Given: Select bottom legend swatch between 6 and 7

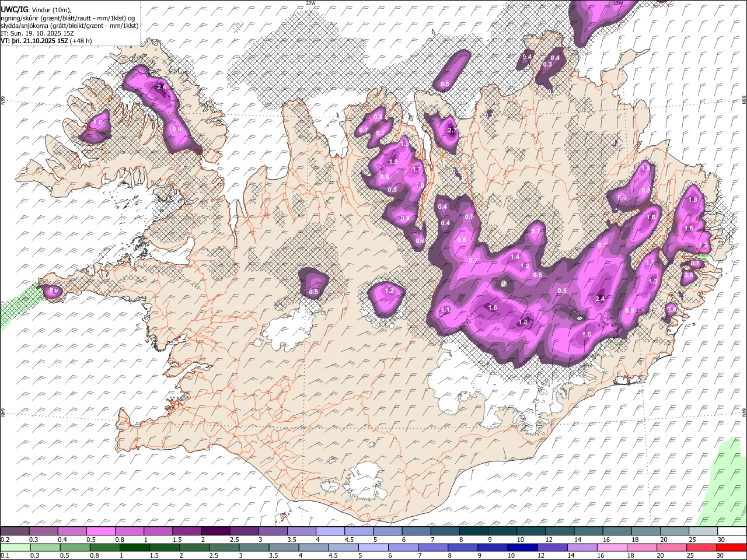Looking at the screenshot, I should 403,547.
